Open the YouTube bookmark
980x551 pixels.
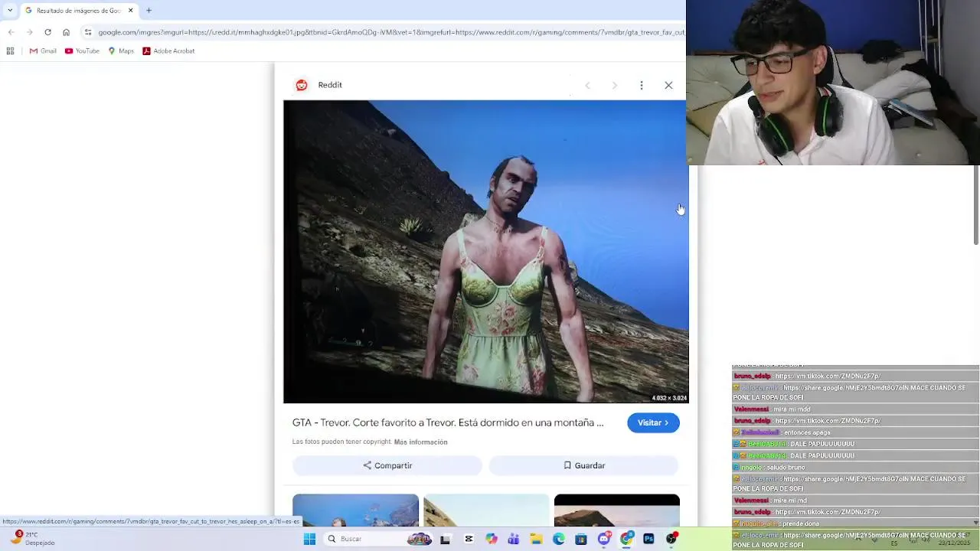click(x=82, y=51)
